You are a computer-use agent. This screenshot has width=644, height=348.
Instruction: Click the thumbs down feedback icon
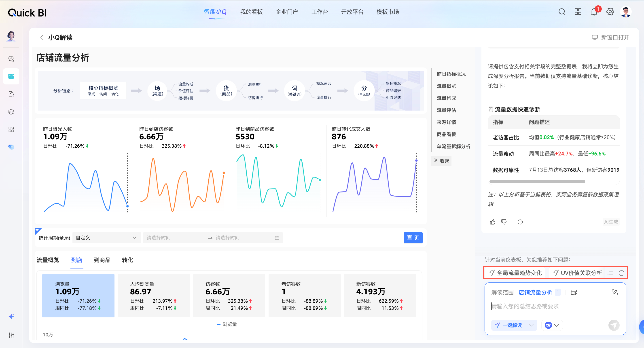pyautogui.click(x=504, y=222)
